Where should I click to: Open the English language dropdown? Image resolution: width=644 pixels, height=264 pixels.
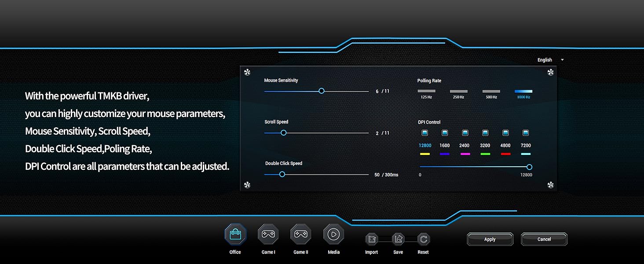point(546,60)
